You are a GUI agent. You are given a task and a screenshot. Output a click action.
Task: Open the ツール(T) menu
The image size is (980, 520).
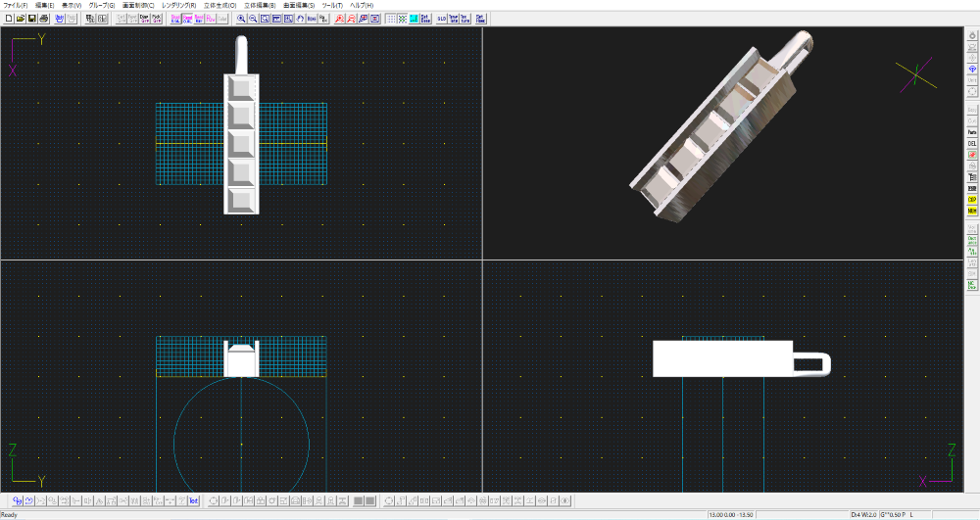pyautogui.click(x=333, y=5)
